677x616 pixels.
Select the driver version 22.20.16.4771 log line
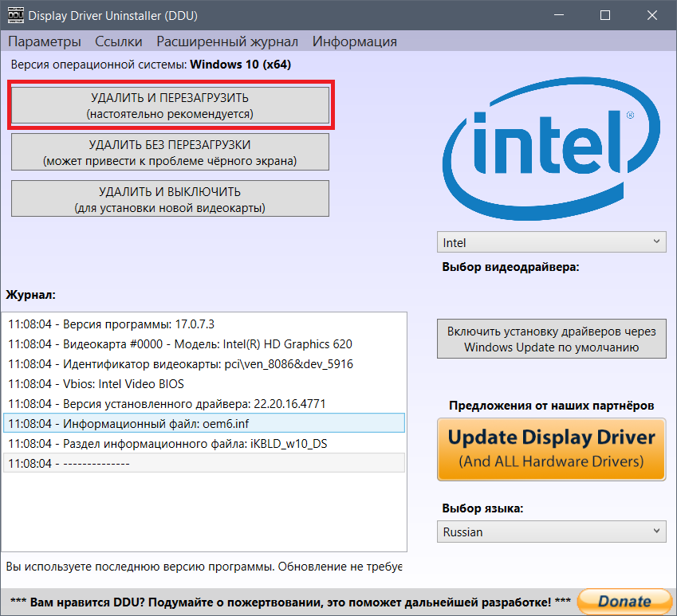click(203, 403)
